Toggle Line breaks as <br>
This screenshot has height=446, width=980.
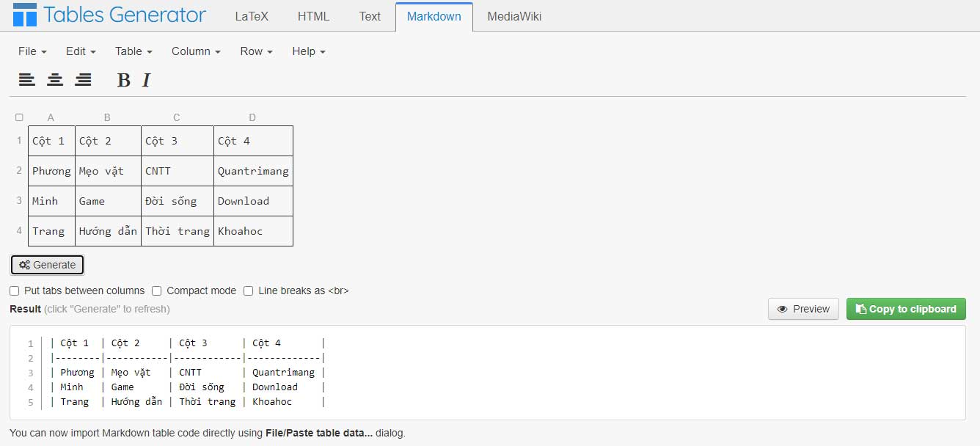coord(248,290)
